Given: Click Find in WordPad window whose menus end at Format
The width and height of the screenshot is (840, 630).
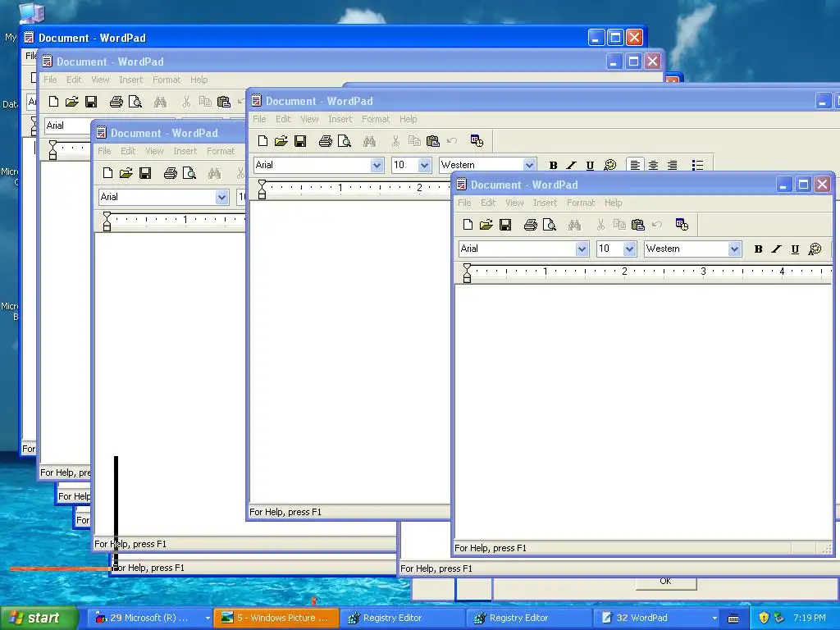Looking at the screenshot, I should click(x=215, y=173).
